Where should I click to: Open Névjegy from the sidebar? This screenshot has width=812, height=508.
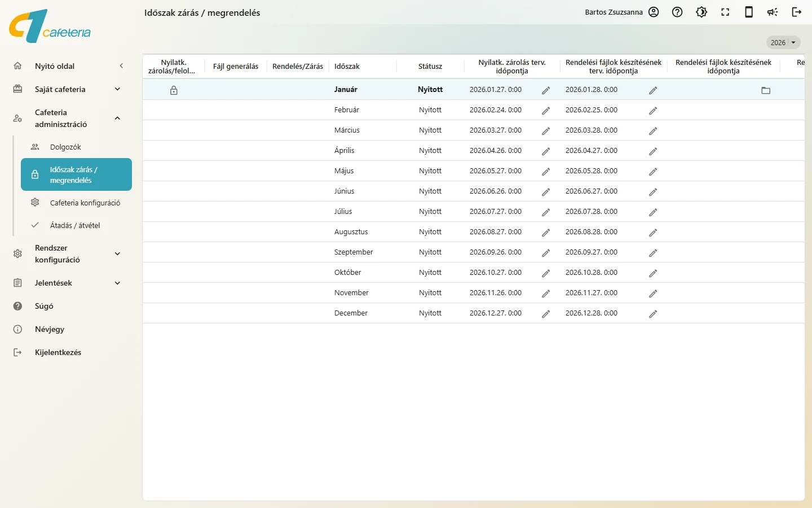coord(50,329)
